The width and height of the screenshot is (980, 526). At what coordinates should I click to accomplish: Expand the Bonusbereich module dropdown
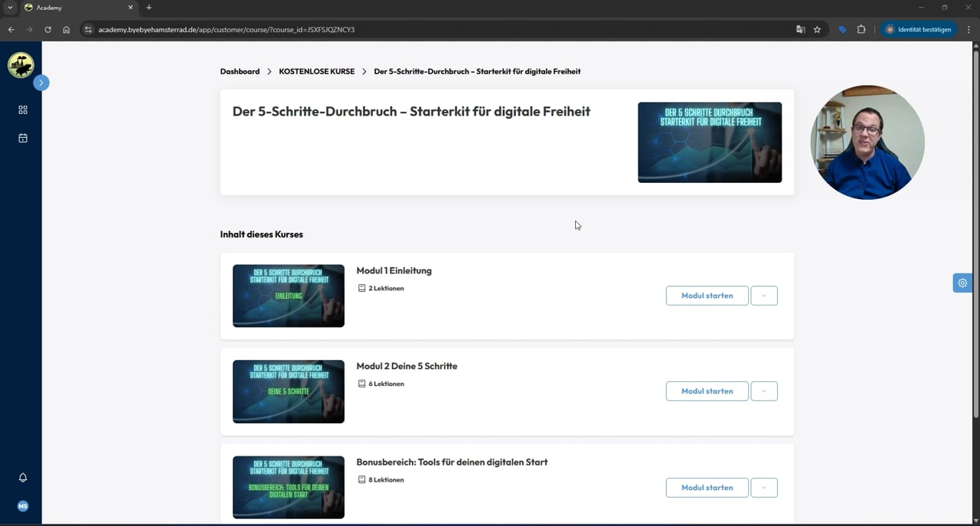point(764,488)
